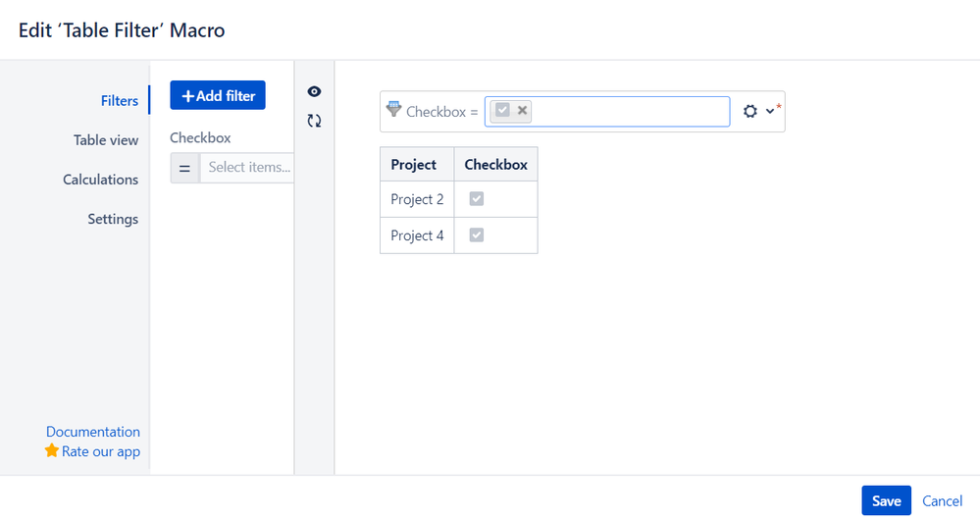Expand the chevron next to gear
980x521 pixels.
click(x=769, y=111)
